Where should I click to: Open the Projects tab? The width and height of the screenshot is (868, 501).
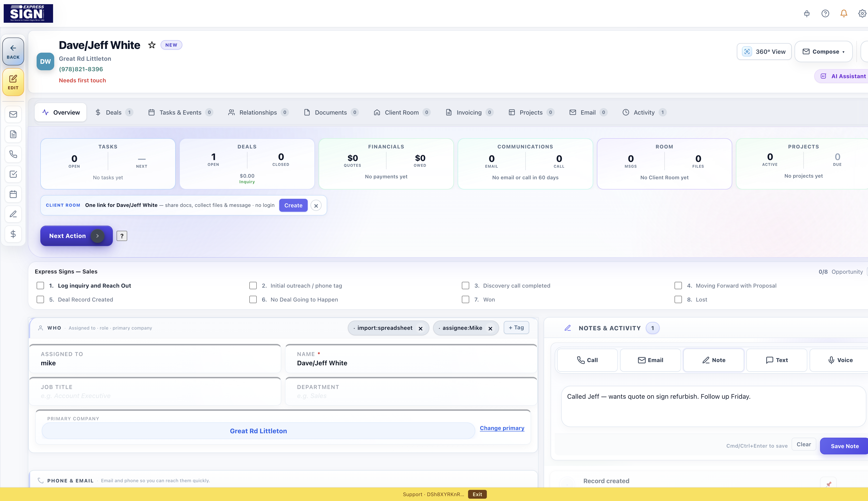(532, 112)
